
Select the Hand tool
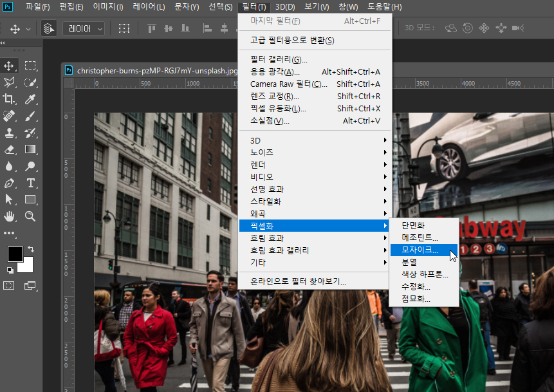point(8,216)
